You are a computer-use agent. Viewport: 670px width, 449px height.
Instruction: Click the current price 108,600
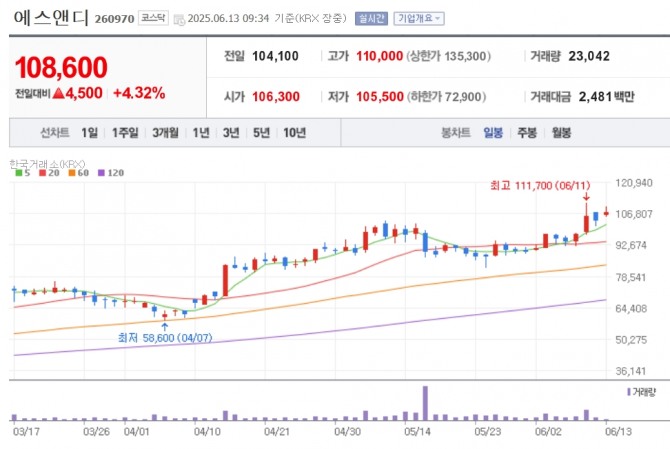tap(61, 67)
